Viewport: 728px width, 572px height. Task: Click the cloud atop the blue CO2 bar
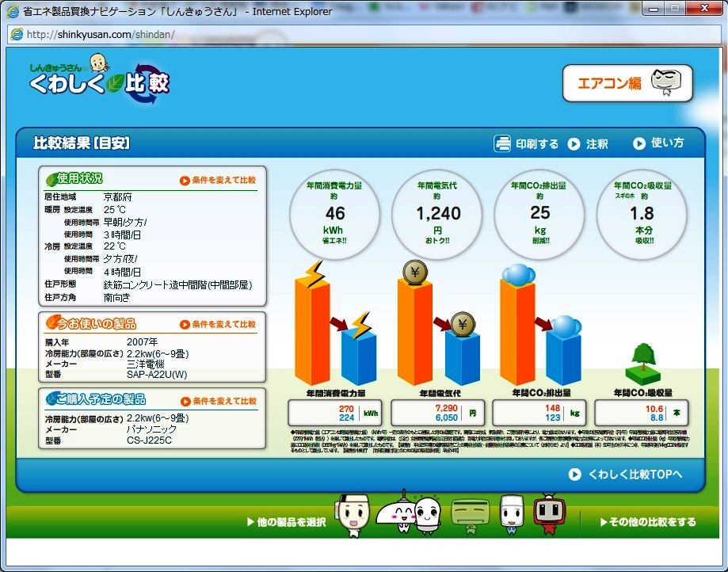(x=566, y=326)
